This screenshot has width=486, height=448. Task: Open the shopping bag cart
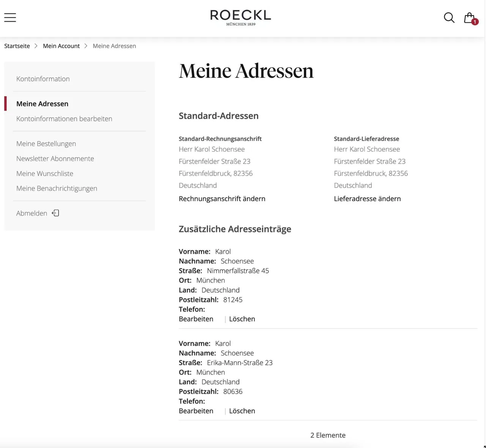(x=470, y=18)
